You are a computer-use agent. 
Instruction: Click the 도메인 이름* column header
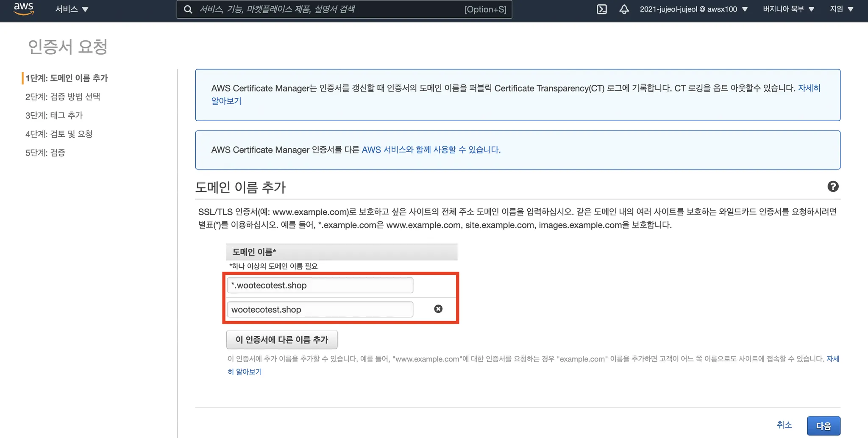coord(342,252)
